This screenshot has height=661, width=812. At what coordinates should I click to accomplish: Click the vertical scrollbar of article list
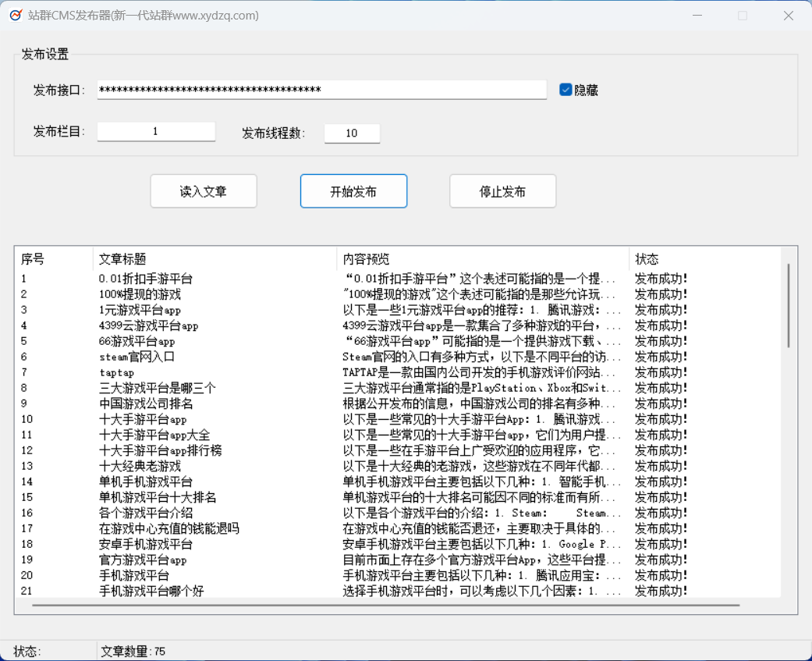[788, 306]
